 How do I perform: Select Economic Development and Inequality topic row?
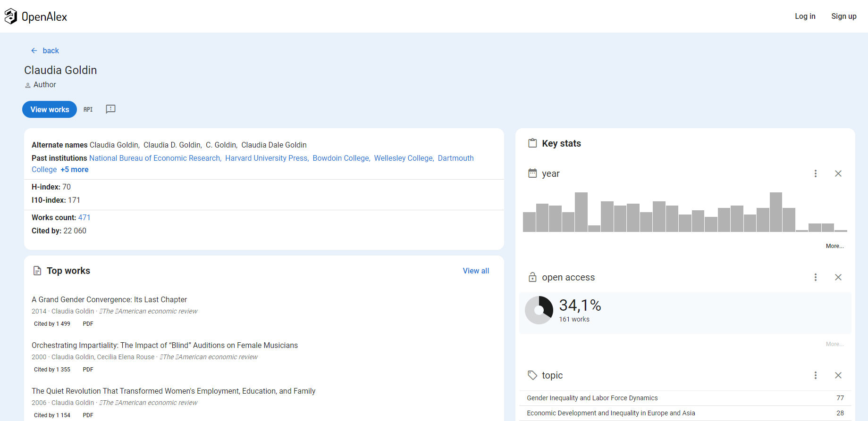685,413
